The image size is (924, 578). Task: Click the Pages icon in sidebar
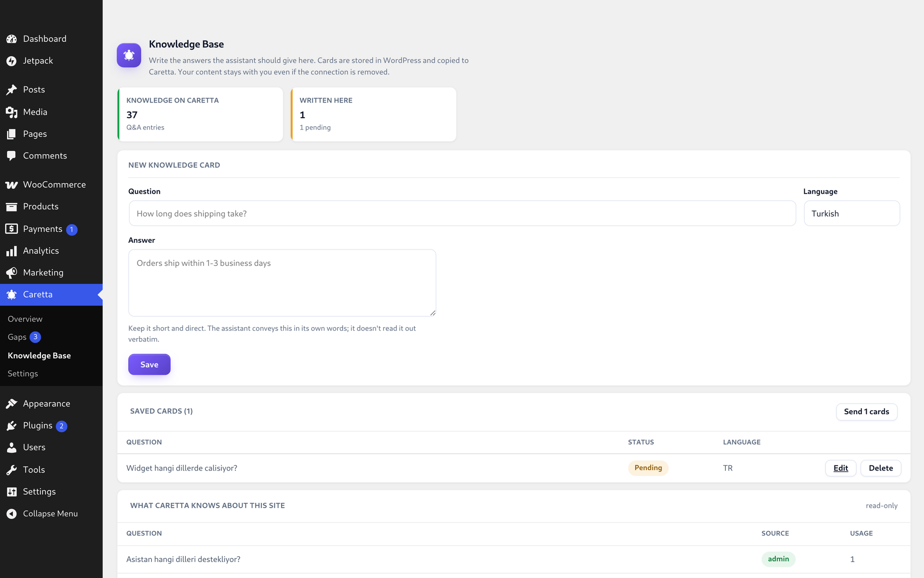(12, 134)
